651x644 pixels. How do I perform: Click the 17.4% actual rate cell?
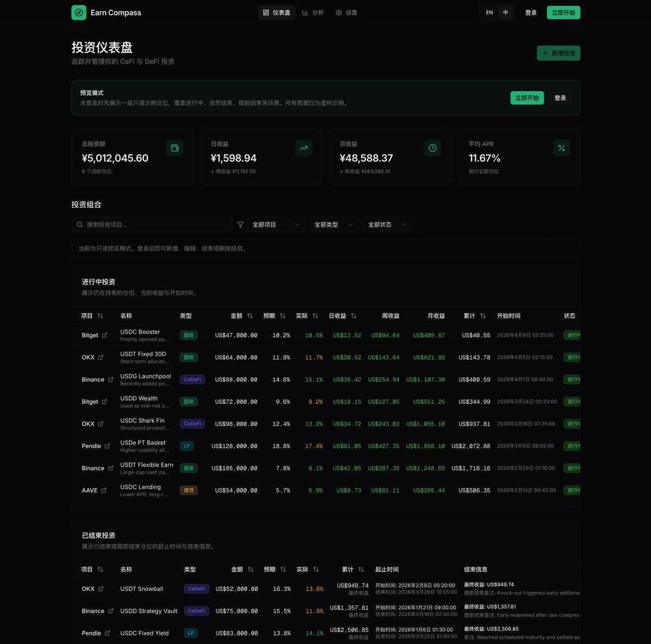pos(314,446)
